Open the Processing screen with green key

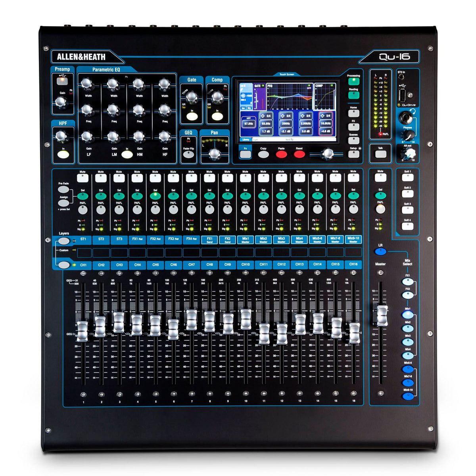[353, 81]
